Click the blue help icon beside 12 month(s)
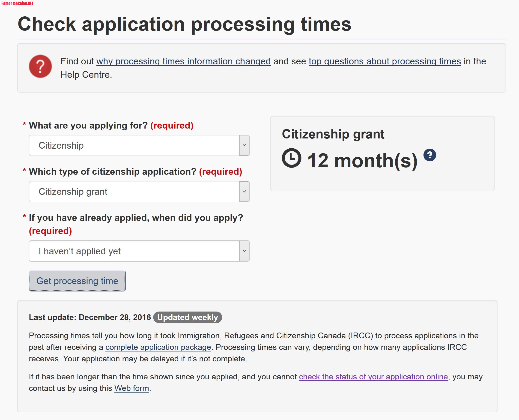The image size is (519, 420). [430, 155]
